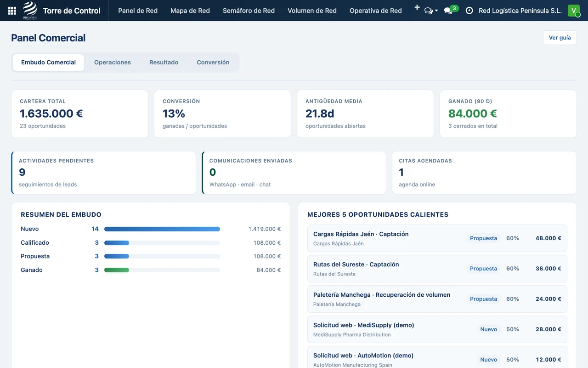
Task: Open the Semáforo de Red menu
Action: (249, 11)
